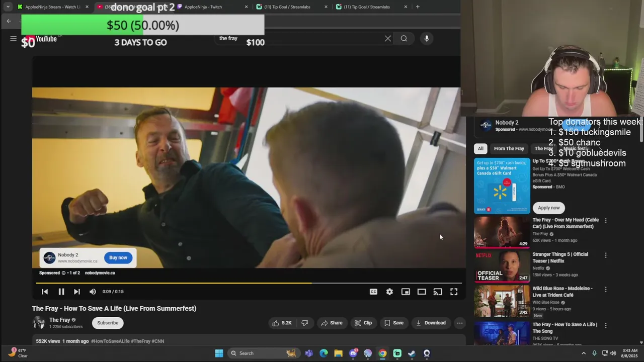Open the more actions ellipsis menu
The width and height of the screenshot is (644, 362).
pyautogui.click(x=460, y=323)
